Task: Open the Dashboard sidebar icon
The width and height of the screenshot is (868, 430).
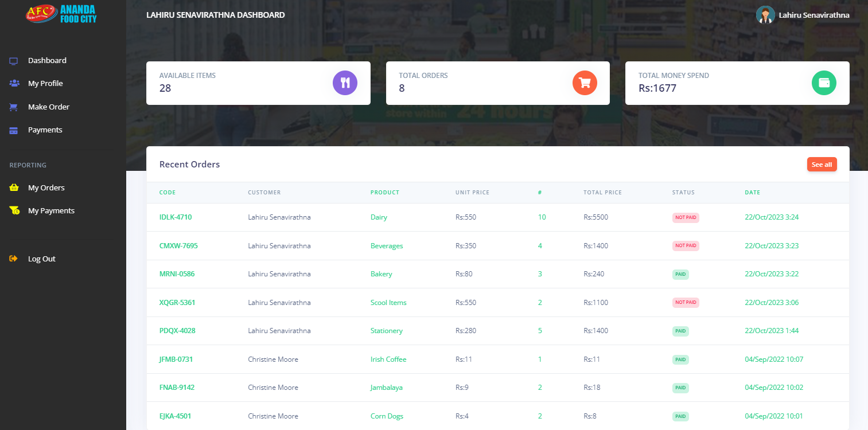Action: coord(14,60)
